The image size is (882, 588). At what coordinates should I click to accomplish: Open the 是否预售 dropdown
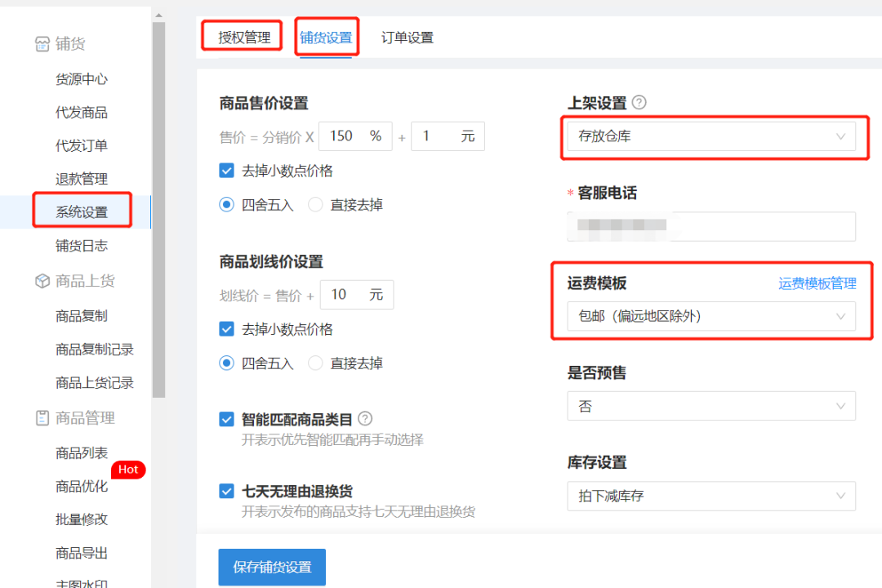point(711,406)
